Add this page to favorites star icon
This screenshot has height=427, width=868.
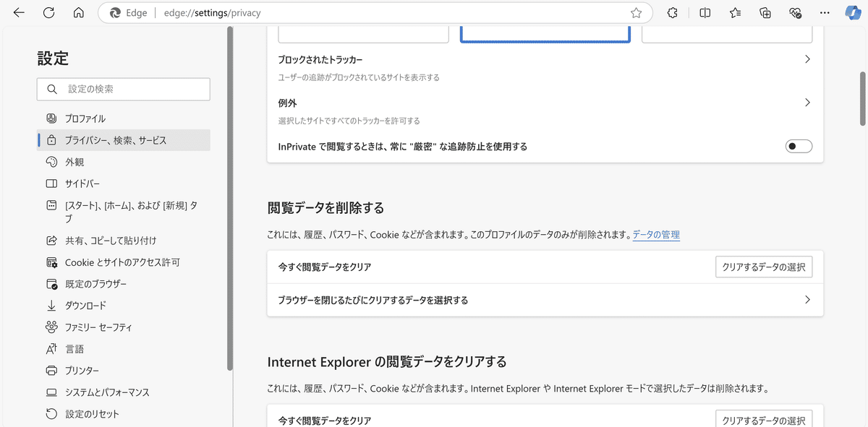click(636, 13)
